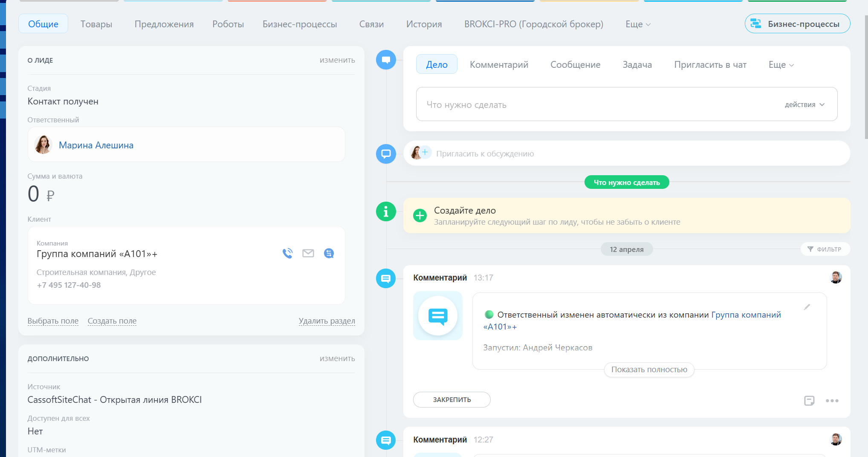Click the Бизнес-процессы button at top right
868x457 pixels.
pos(797,24)
